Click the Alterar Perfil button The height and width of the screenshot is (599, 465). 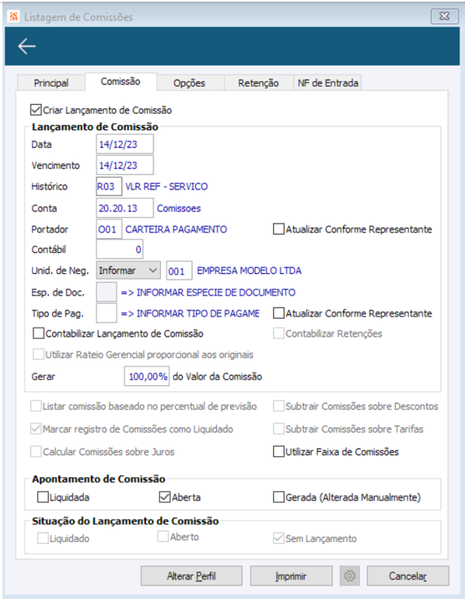191,576
